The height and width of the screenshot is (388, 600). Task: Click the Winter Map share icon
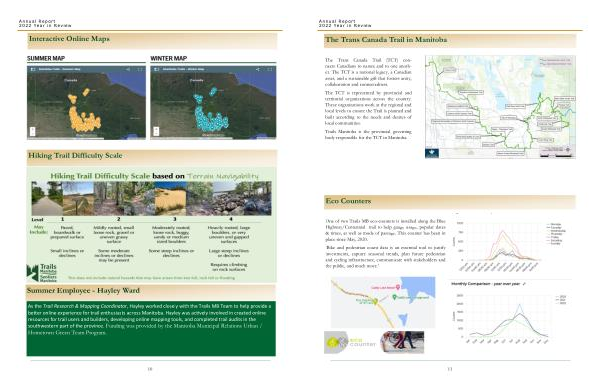258,69
